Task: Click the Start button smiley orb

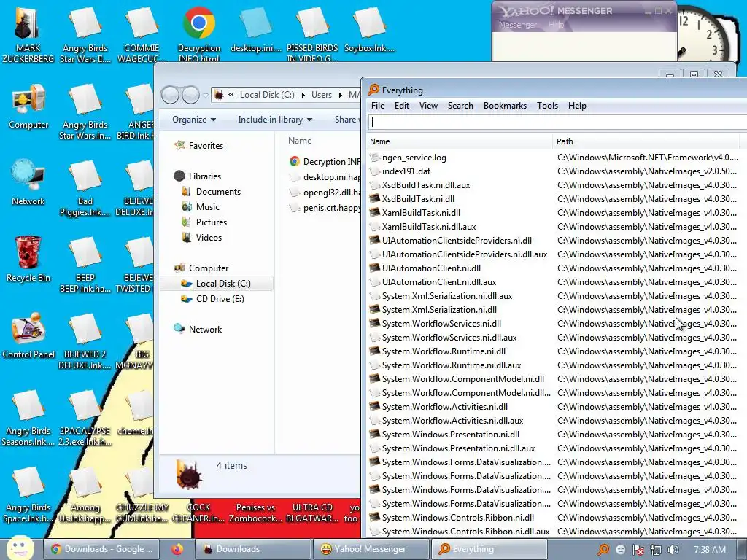Action: pos(20,548)
